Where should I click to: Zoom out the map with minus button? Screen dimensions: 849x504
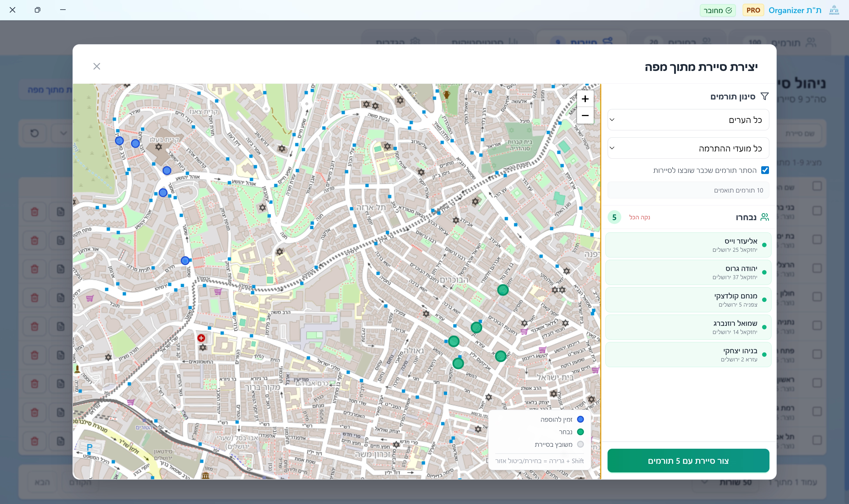point(585,115)
